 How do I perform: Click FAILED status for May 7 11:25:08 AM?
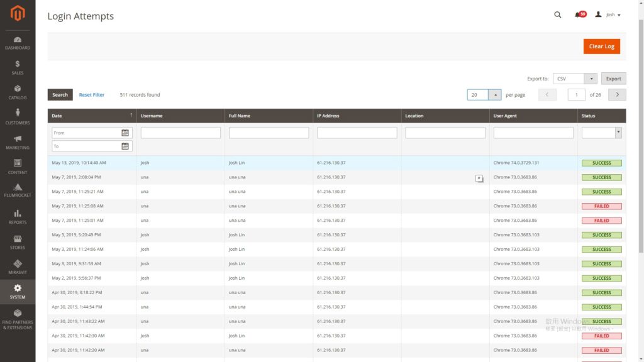click(601, 206)
